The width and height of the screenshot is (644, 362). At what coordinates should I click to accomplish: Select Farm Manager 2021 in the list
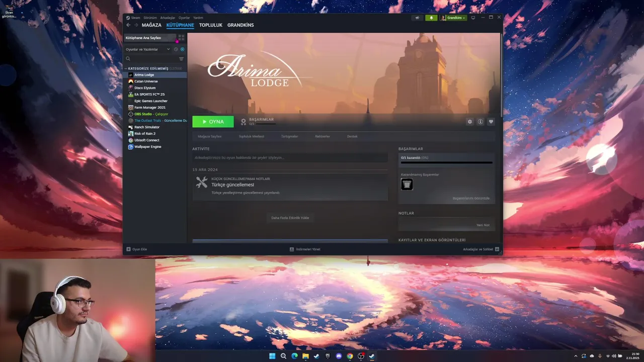pyautogui.click(x=155, y=108)
